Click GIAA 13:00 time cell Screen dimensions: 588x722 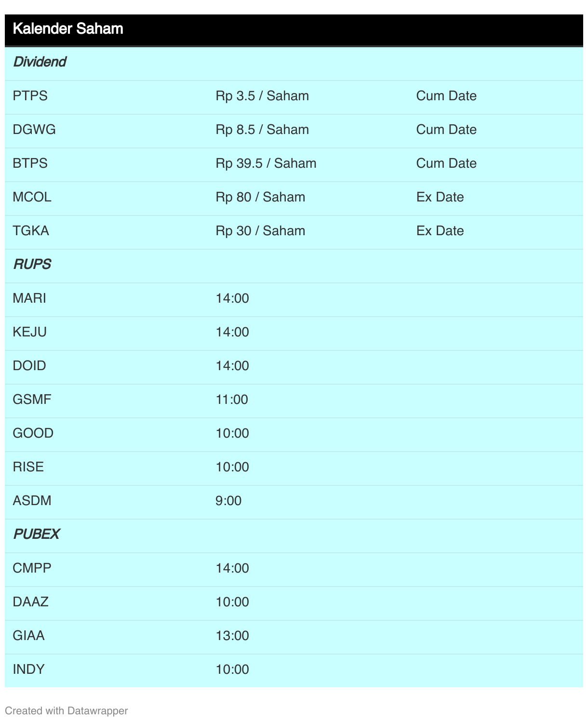(x=232, y=636)
